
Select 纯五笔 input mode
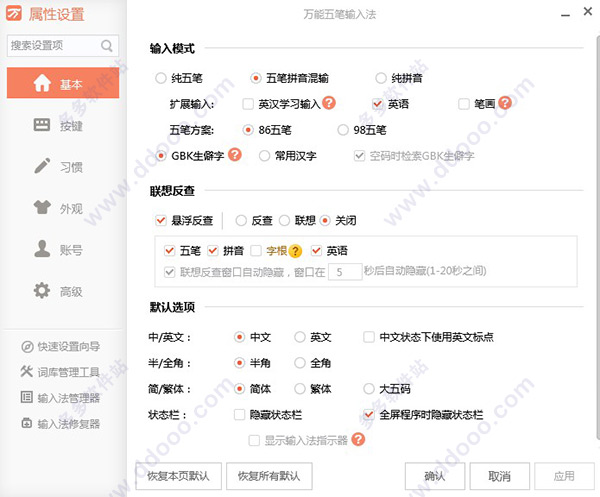coord(160,78)
